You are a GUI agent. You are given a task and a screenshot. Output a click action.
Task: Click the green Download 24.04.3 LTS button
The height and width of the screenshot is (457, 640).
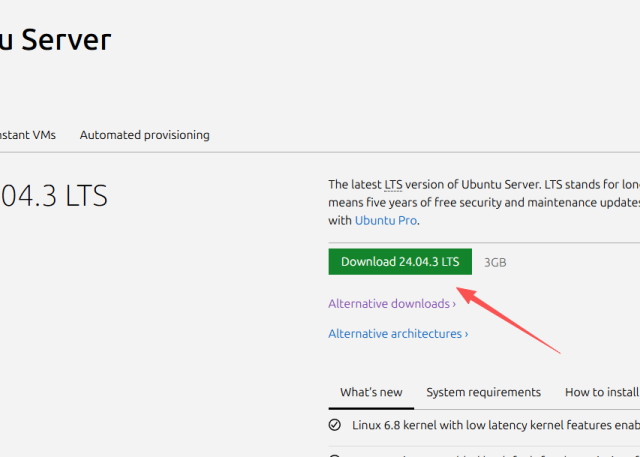coord(400,261)
